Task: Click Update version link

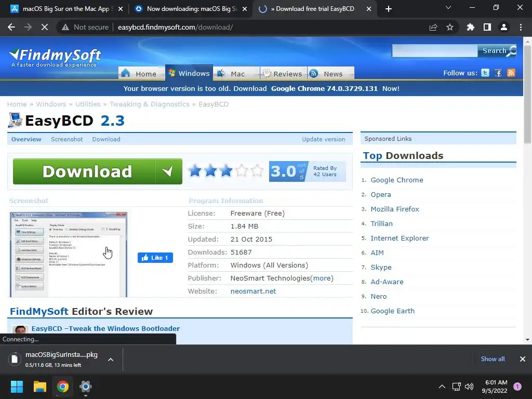Action: click(323, 139)
